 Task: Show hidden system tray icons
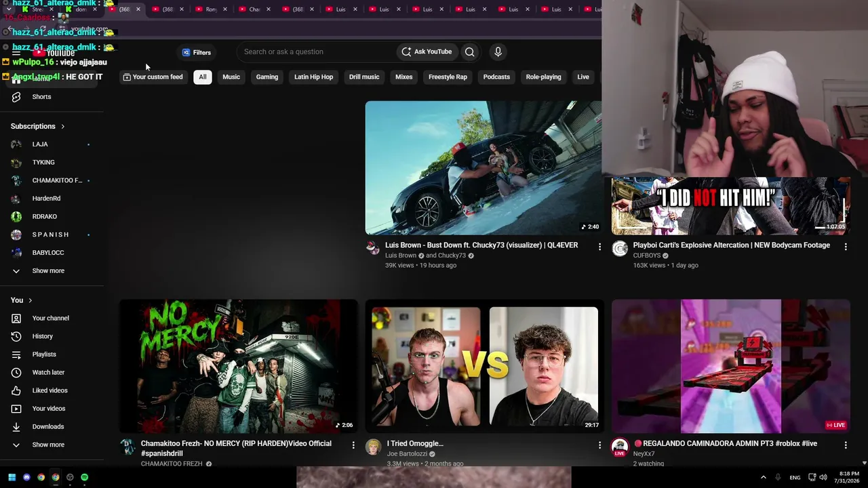(763, 477)
